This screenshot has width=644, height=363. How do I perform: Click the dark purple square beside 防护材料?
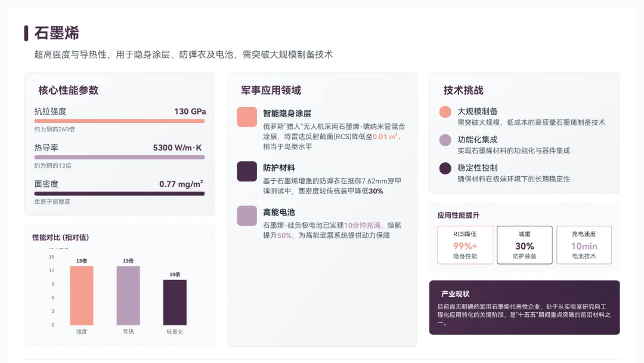pos(247,171)
